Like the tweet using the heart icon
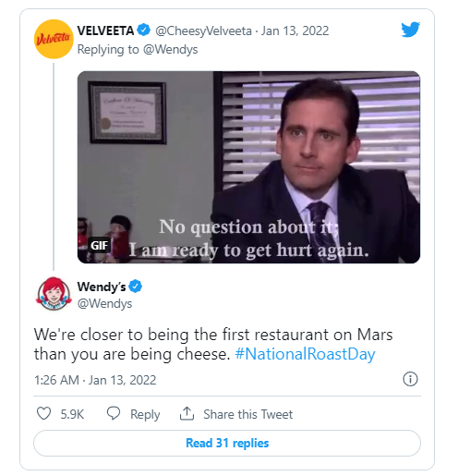The width and height of the screenshot is (458, 476). (43, 413)
